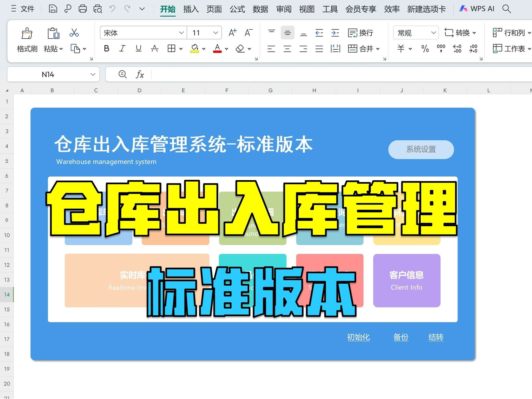This screenshot has height=399, width=532.
Task: Click the 系统设置 button
Action: (x=421, y=149)
